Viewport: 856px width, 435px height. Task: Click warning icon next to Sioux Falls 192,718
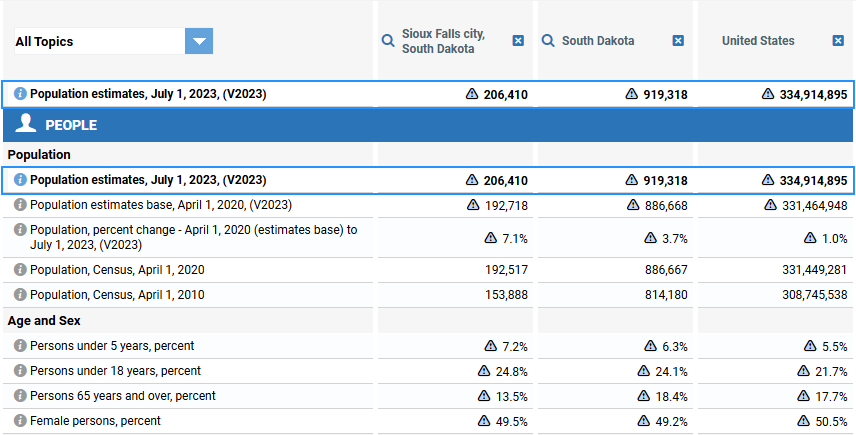473,205
